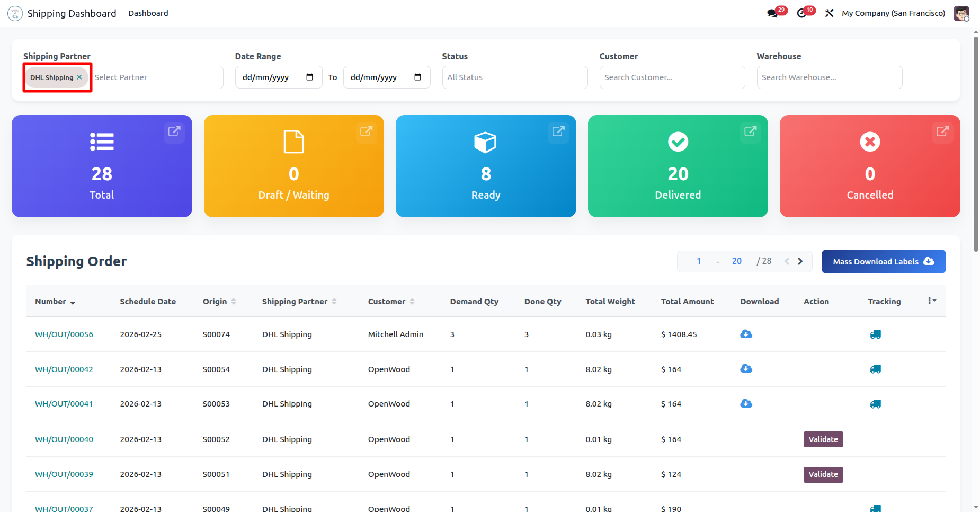Open the Cancelled card external link icon
Image resolution: width=980 pixels, height=512 pixels.
[942, 131]
